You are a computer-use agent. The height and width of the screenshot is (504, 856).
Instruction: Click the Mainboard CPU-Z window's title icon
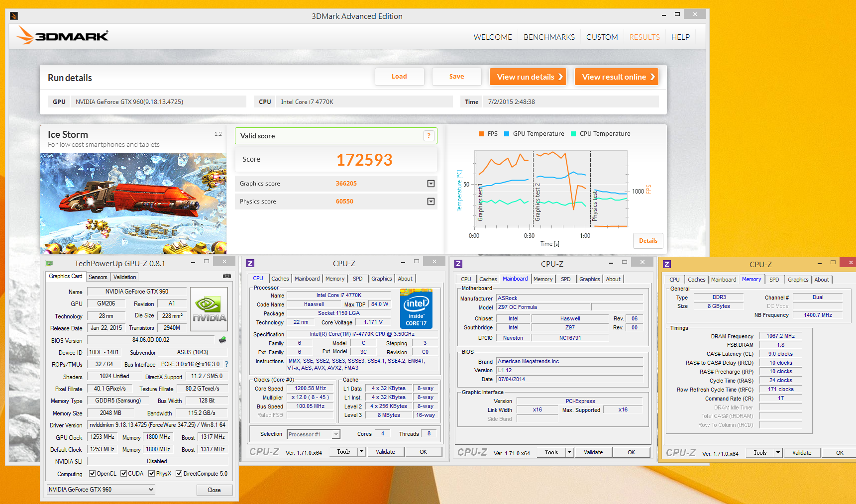[458, 264]
